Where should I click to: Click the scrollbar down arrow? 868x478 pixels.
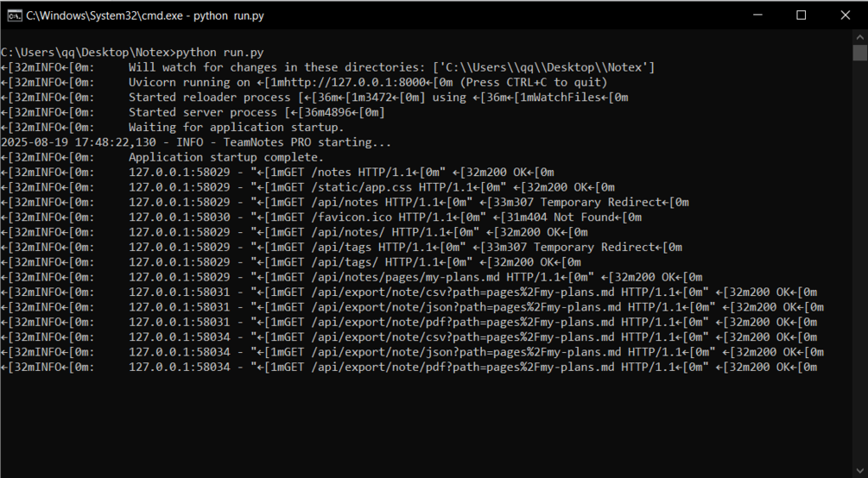click(x=859, y=470)
